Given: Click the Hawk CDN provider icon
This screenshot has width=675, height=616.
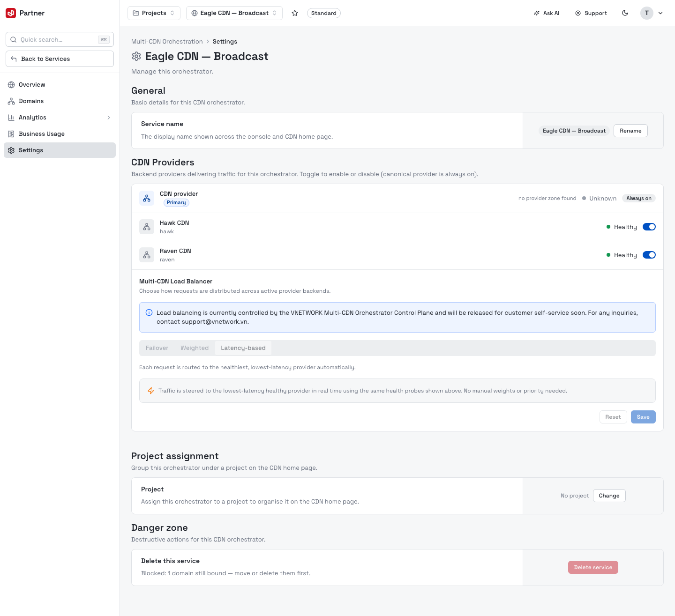Looking at the screenshot, I should [x=147, y=227].
